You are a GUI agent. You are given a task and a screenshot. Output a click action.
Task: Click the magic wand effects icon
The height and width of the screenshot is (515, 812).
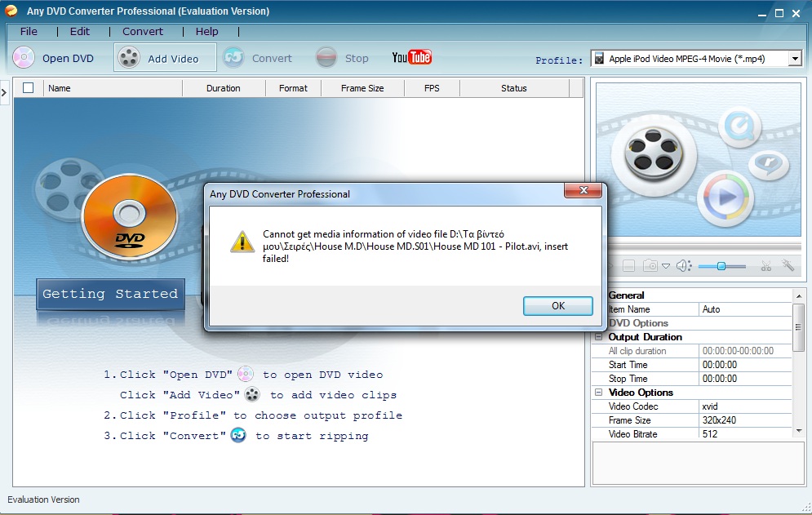coord(788,265)
